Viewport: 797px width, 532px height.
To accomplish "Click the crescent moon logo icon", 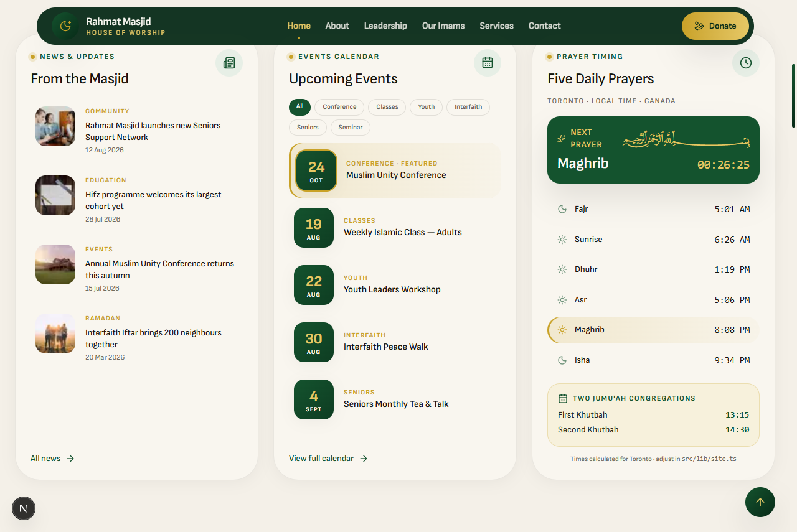I will (65, 26).
